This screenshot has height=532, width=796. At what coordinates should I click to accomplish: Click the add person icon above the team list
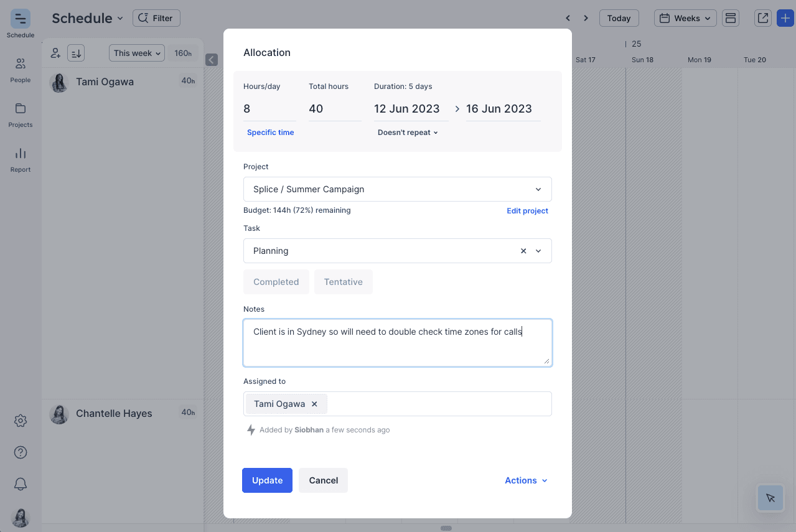click(x=55, y=53)
